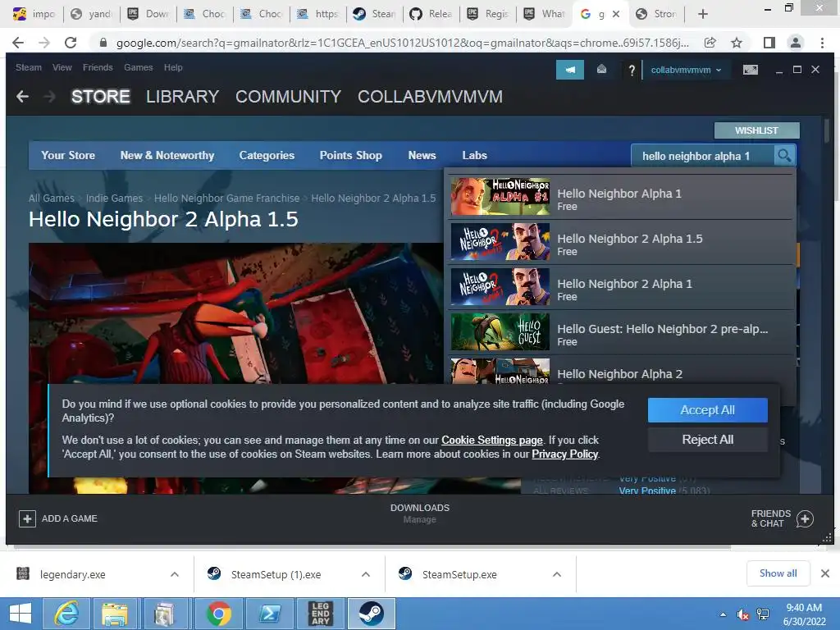This screenshot has height=630, width=840.
Task: Open File Explorer from taskbar
Action: click(x=115, y=614)
